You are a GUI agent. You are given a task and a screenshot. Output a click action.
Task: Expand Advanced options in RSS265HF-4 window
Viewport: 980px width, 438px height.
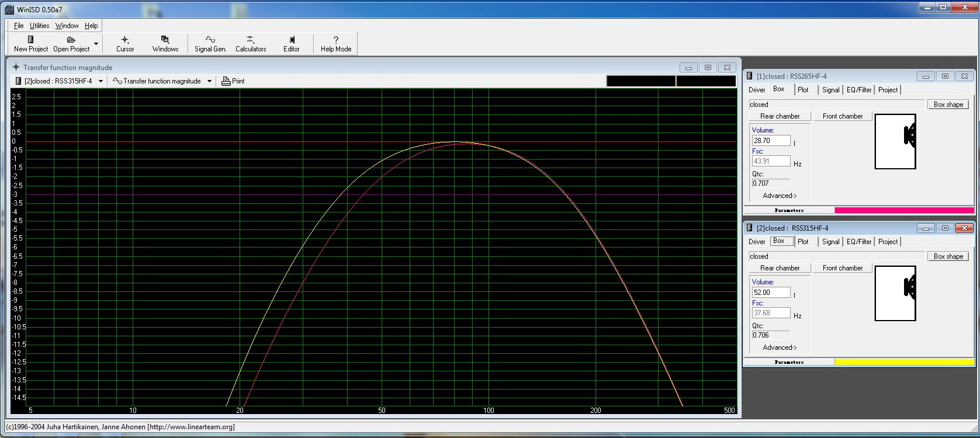click(780, 196)
